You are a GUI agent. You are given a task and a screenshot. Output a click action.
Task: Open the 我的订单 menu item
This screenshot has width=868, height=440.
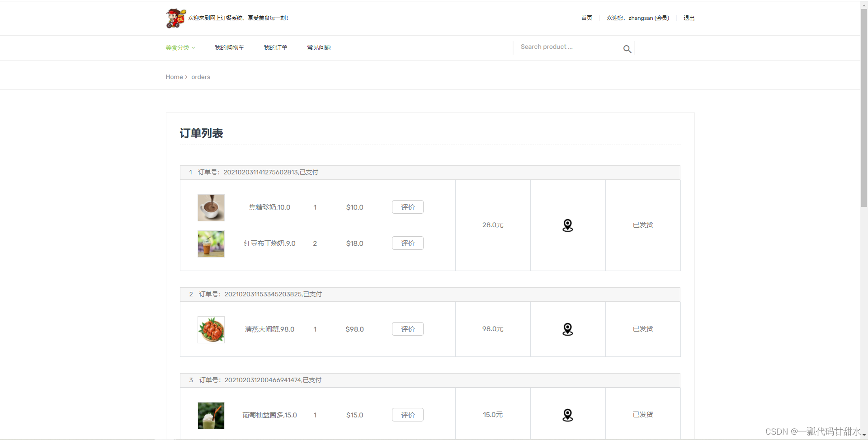coord(275,47)
